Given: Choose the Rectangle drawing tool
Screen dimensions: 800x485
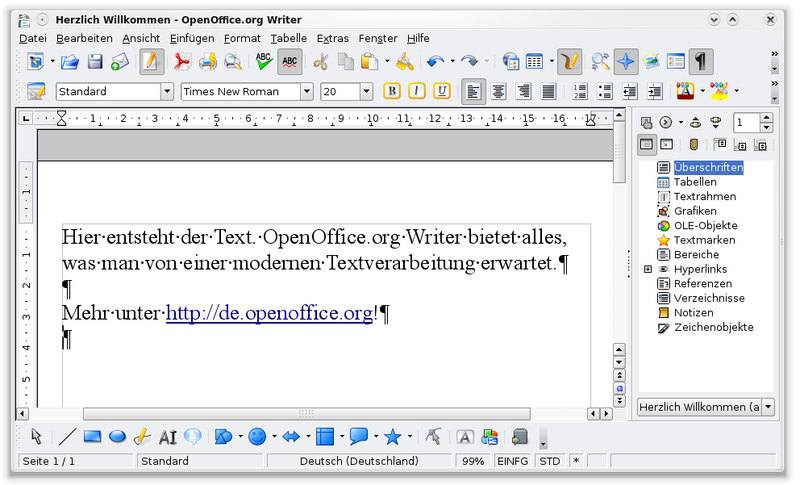Looking at the screenshot, I should point(92,436).
